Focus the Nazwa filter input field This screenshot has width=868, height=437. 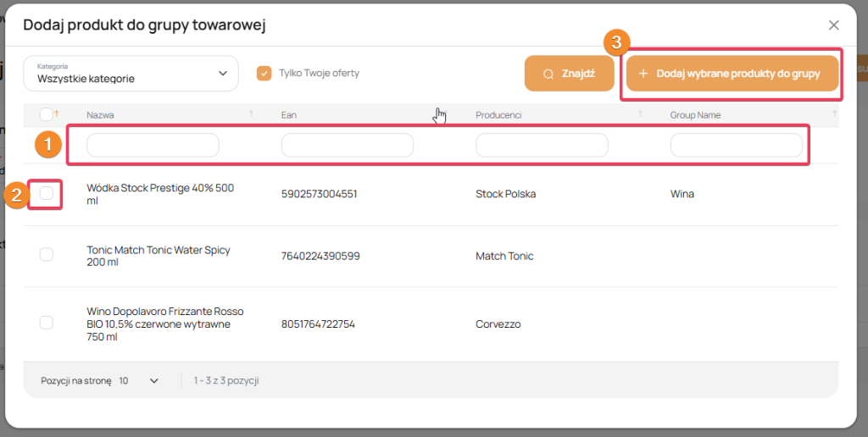tap(153, 146)
